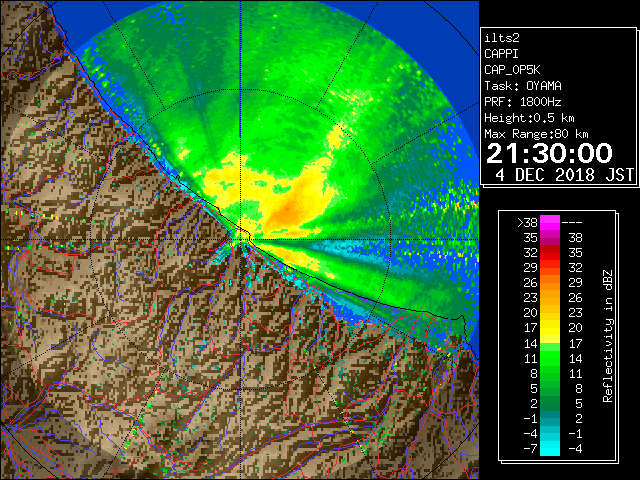The width and height of the screenshot is (640, 480).
Task: Click the orange peak reflectivity echo core
Action: [285, 209]
